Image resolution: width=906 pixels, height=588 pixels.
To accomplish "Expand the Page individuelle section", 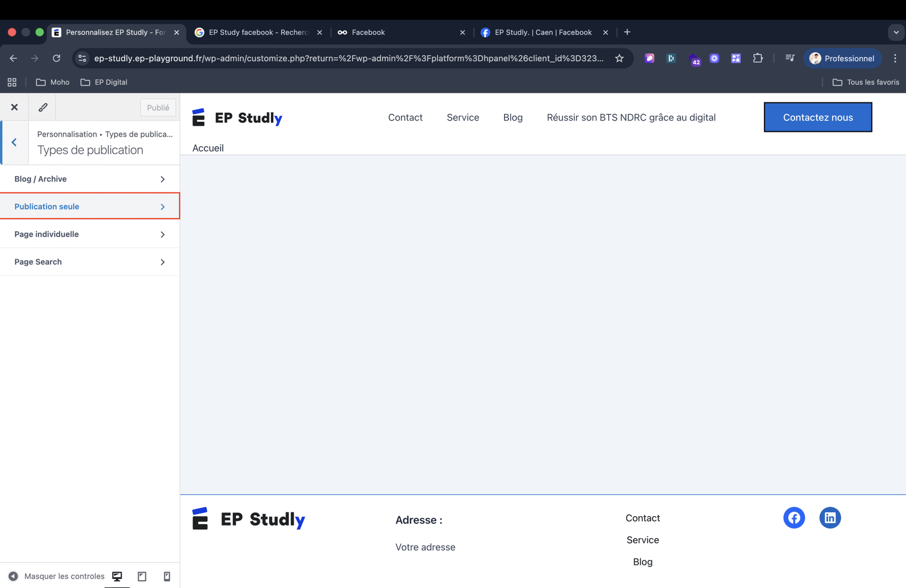I will (x=89, y=234).
